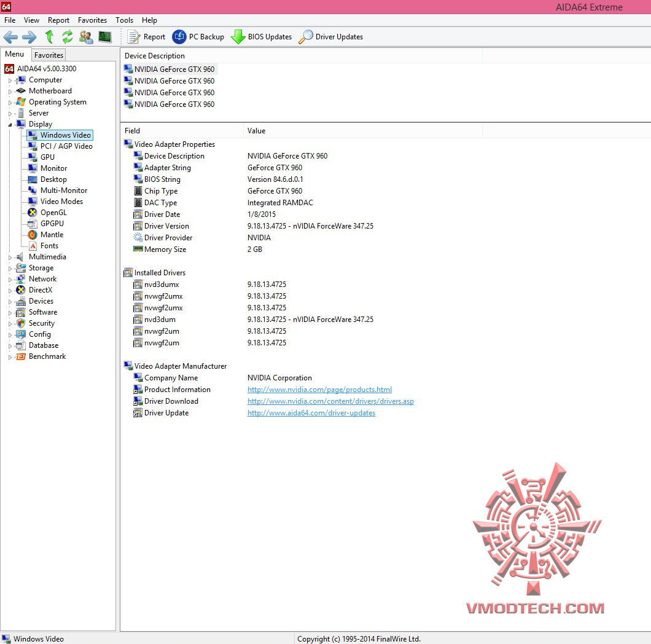Screen dimensions: 651x644
Task: Expand the Storage tree node
Action: pos(10,269)
